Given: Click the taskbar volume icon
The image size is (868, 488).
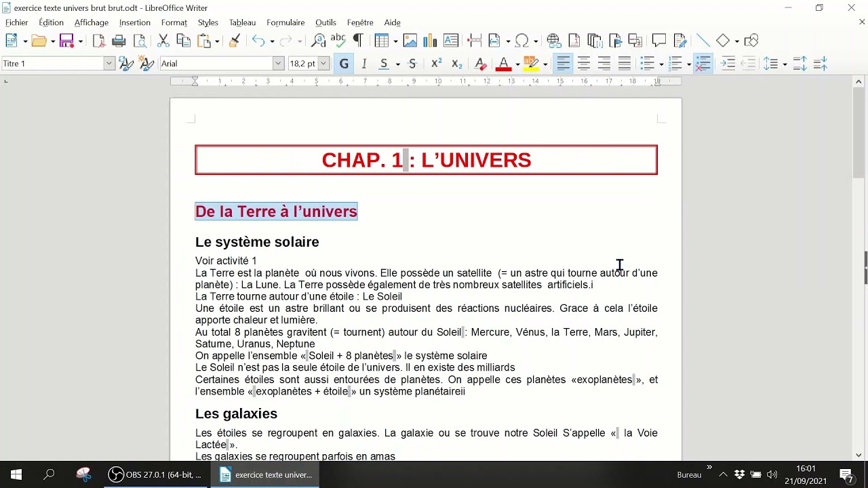Looking at the screenshot, I should 772,474.
